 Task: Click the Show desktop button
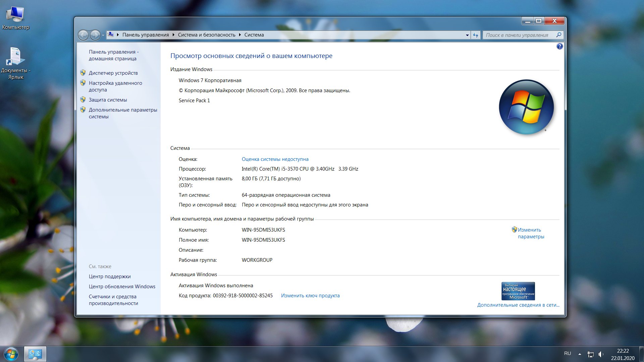(641, 354)
